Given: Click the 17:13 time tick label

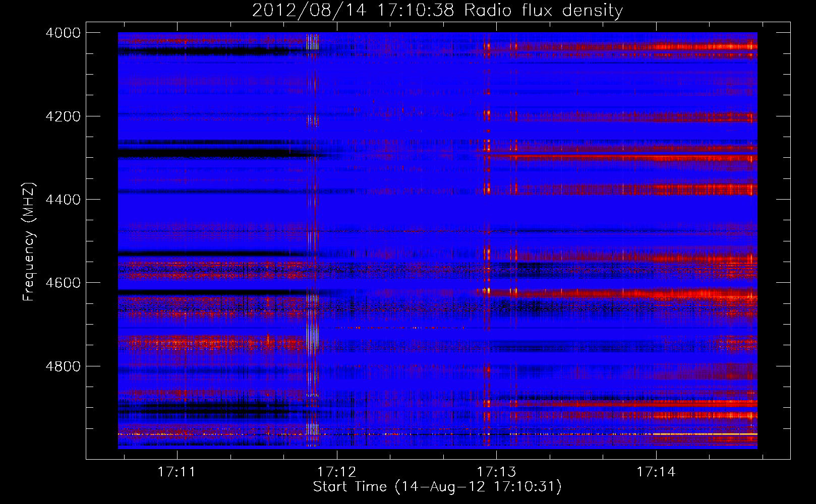Looking at the screenshot, I should point(497,472).
